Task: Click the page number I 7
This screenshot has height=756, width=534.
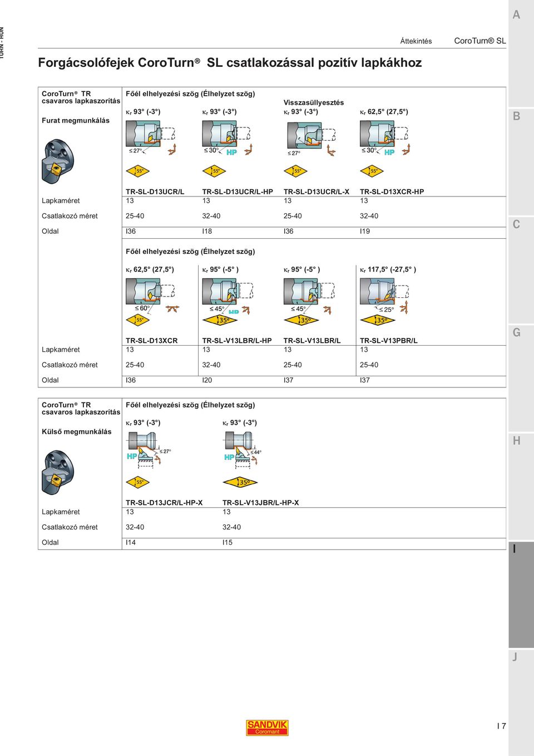Action: point(502,726)
